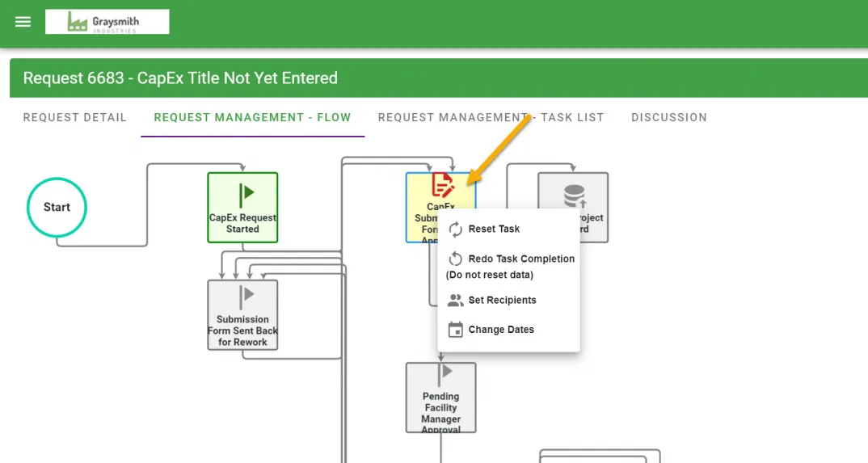Click the red document edit icon
Viewport: 868px width, 463px height.
(441, 185)
